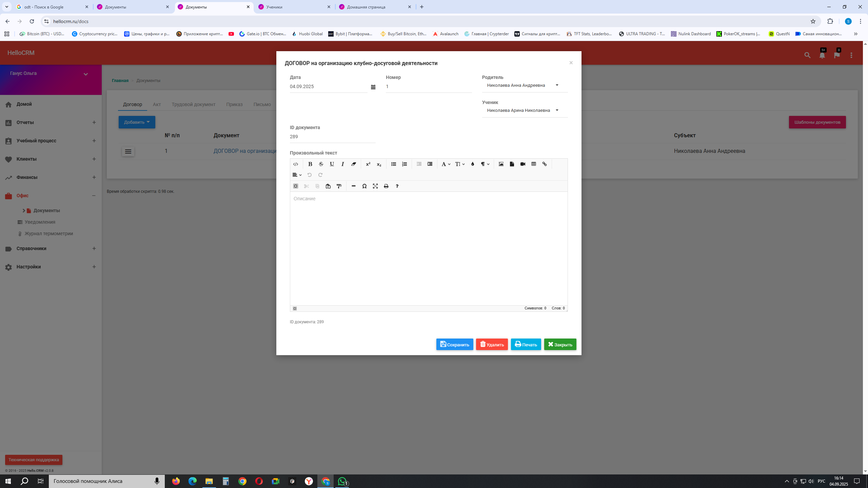This screenshot has height=488, width=868.
Task: Open the Родитель dropdown
Action: coord(524,85)
